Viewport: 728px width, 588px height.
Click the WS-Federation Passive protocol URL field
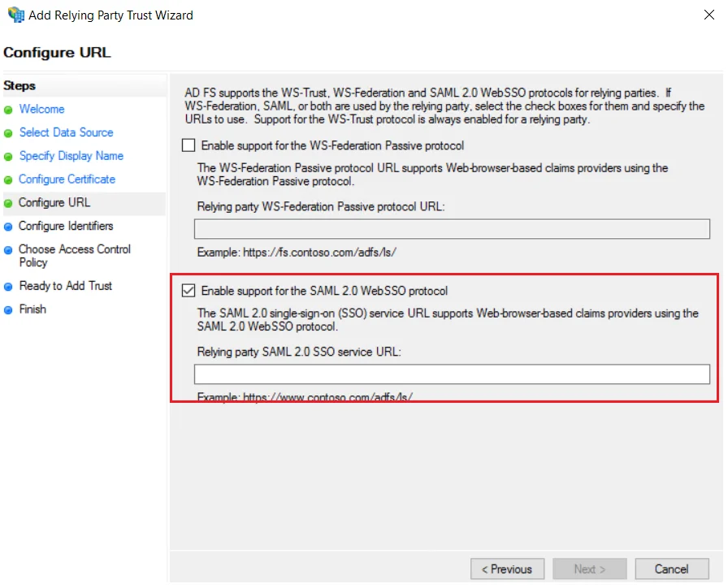pos(453,228)
